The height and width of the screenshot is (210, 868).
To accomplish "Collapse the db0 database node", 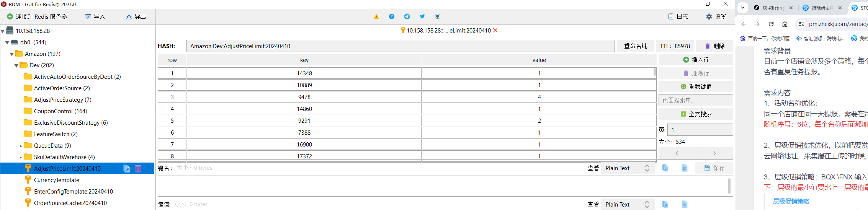I will click(x=7, y=43).
